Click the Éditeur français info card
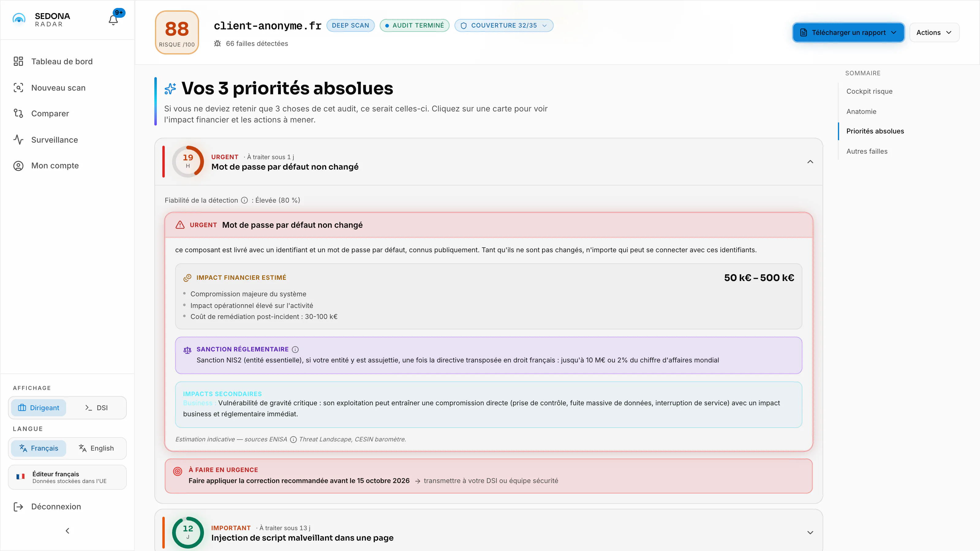This screenshot has height=551, width=980. click(x=67, y=477)
